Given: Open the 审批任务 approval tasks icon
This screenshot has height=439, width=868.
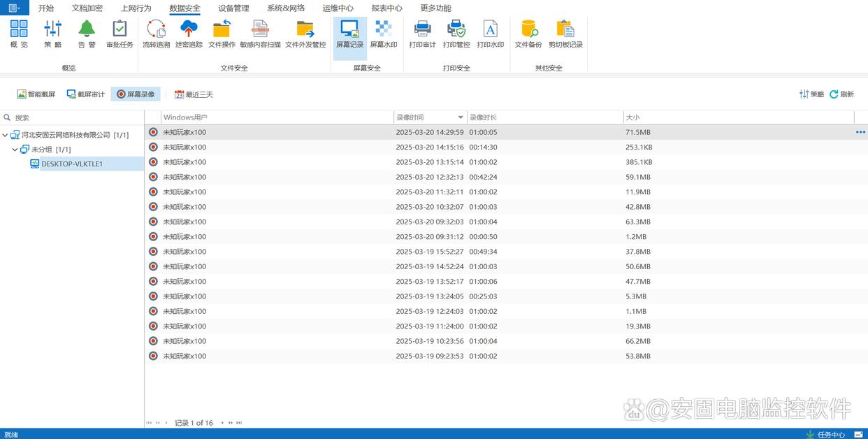Looking at the screenshot, I should point(120,34).
